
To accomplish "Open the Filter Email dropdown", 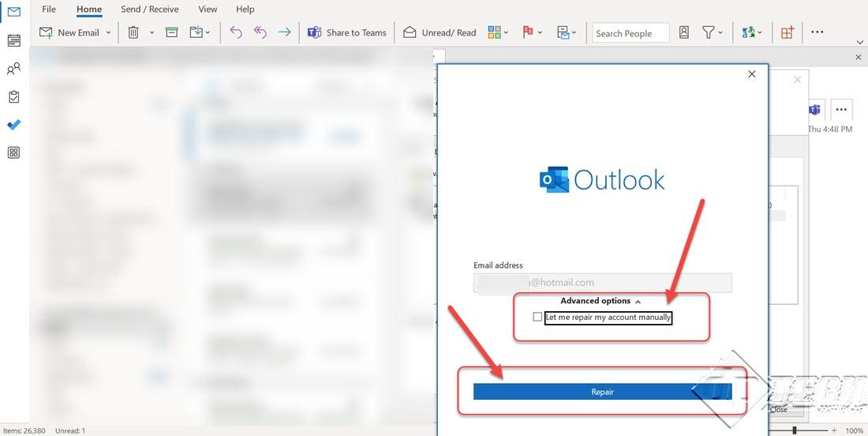I will coord(713,32).
